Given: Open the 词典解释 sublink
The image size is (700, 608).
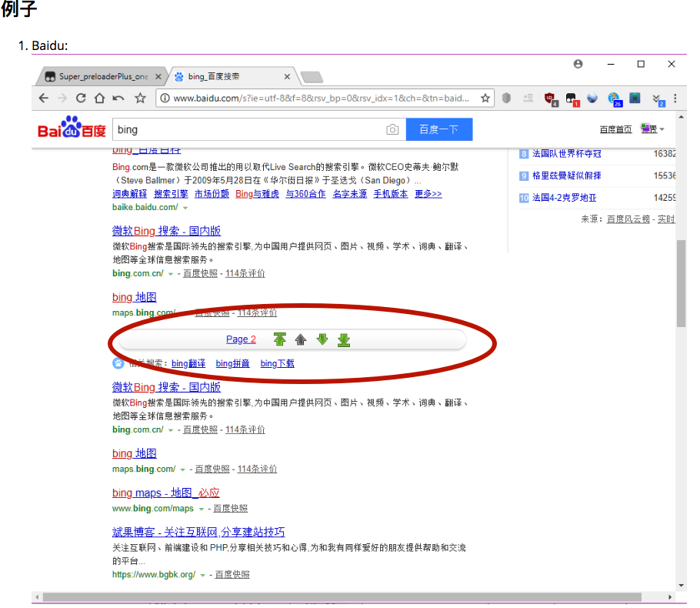Looking at the screenshot, I should 129,193.
